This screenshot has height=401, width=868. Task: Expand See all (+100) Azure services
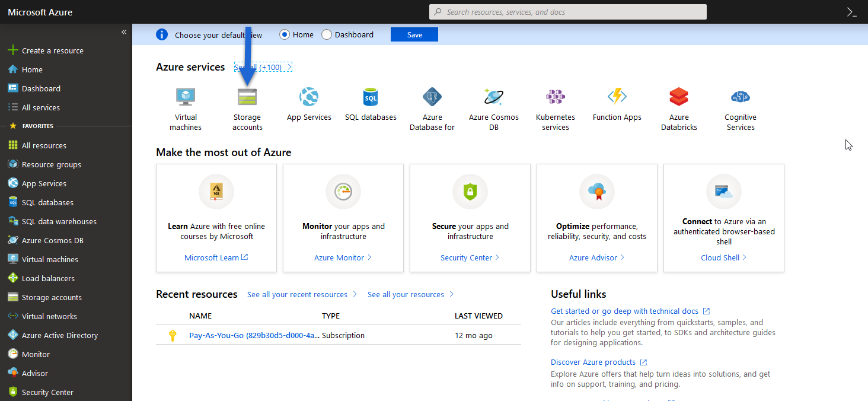click(263, 67)
